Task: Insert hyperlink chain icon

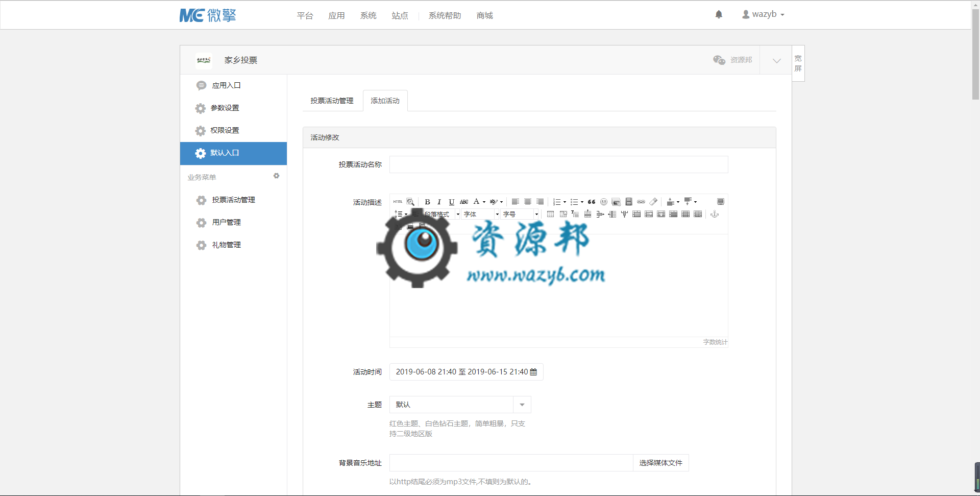Action: point(641,202)
